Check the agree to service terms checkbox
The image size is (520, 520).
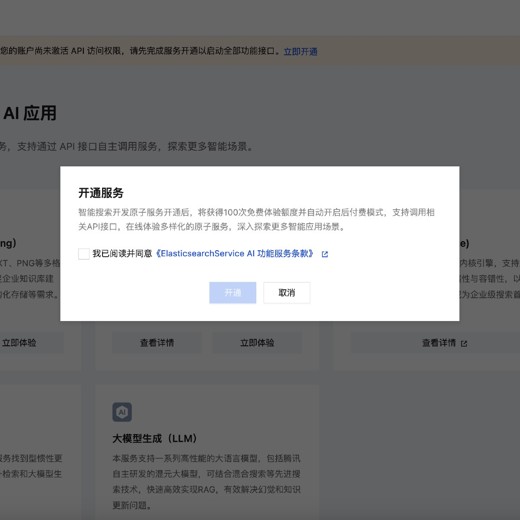pyautogui.click(x=84, y=254)
